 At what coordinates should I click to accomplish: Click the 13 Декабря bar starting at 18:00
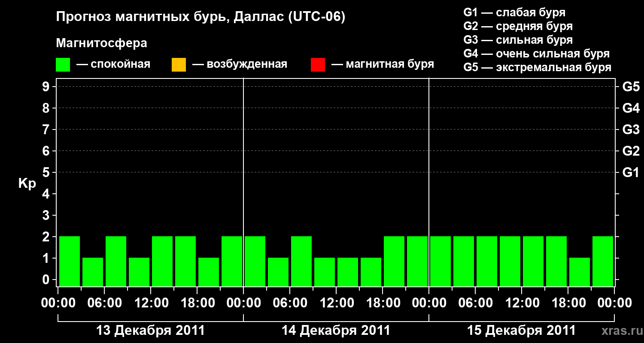[x=209, y=272]
